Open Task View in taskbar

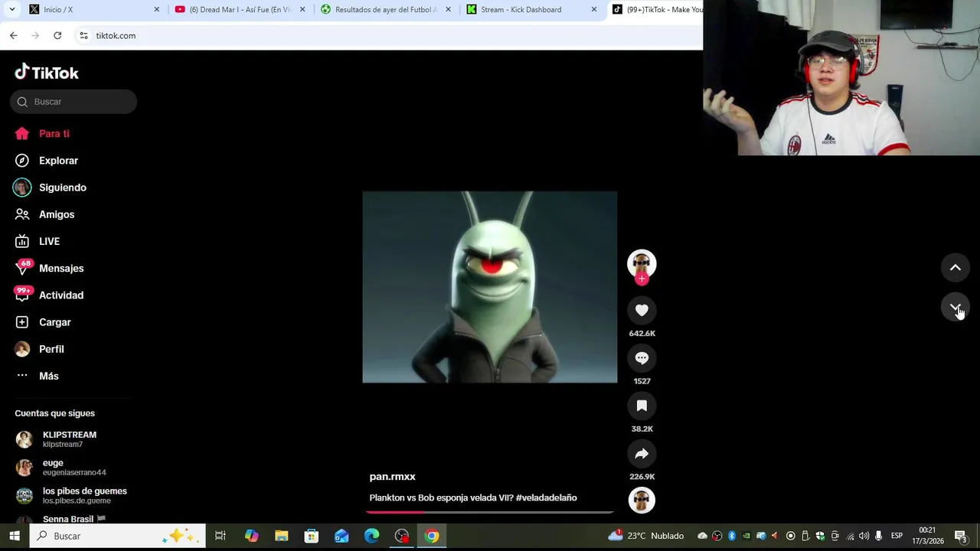click(x=220, y=536)
